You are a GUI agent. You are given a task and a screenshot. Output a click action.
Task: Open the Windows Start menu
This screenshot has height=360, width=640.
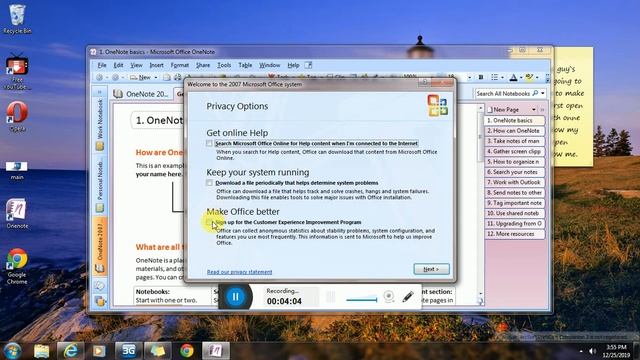click(12, 351)
